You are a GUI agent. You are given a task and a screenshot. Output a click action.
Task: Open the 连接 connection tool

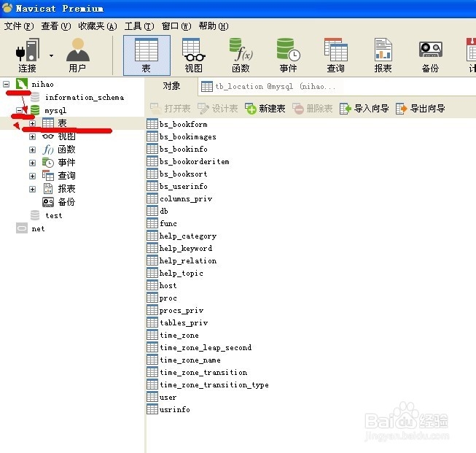pyautogui.click(x=27, y=55)
